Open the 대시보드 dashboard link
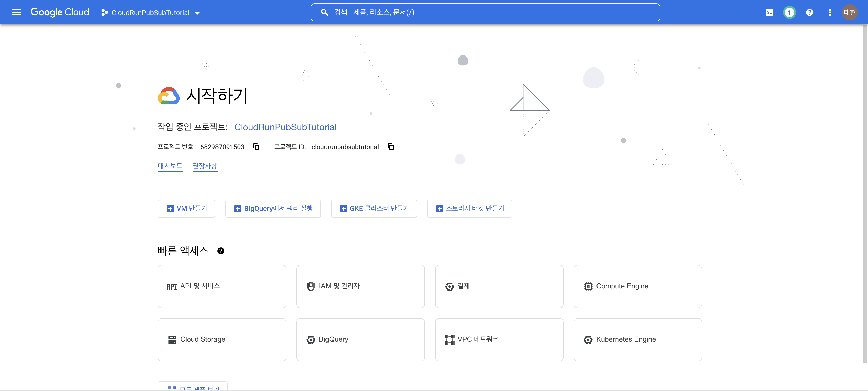This screenshot has height=391, width=868. tap(170, 166)
